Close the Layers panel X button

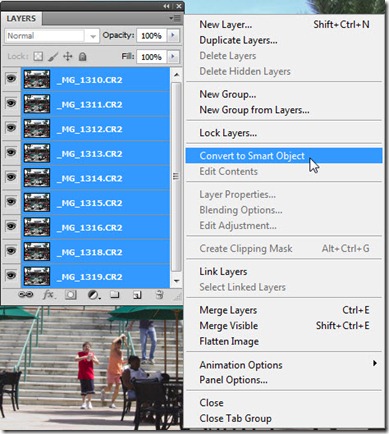[179, 6]
